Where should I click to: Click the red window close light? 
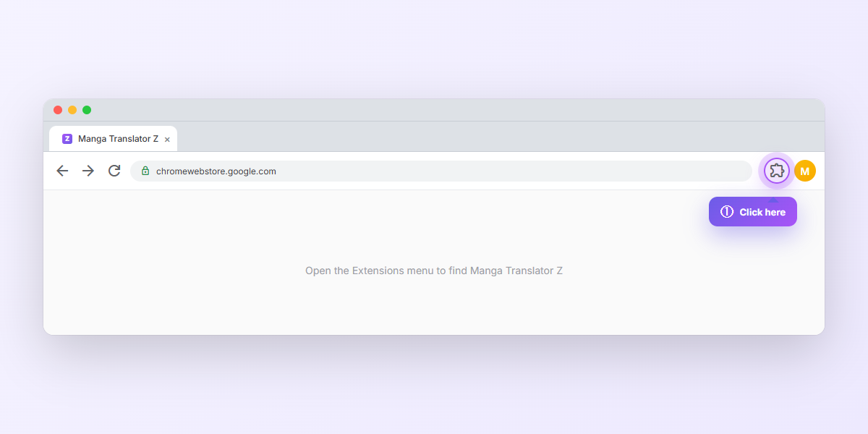[58, 110]
